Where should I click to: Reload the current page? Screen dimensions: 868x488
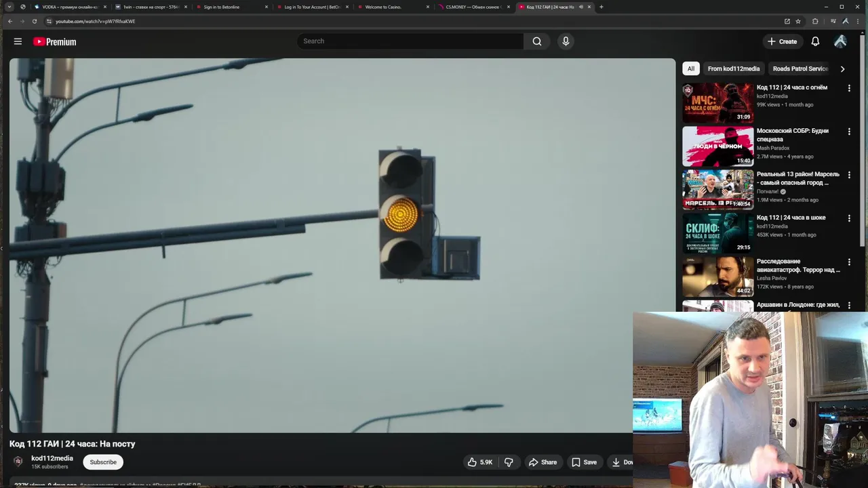34,21
